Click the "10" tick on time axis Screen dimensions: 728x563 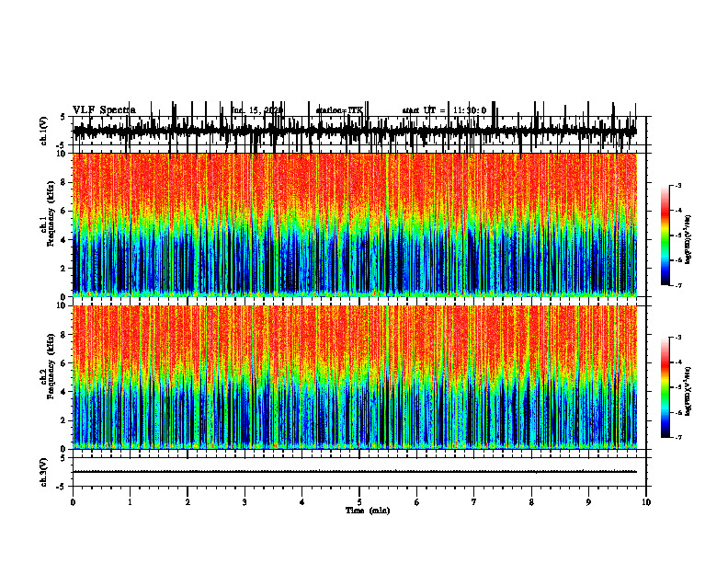[x=646, y=502]
